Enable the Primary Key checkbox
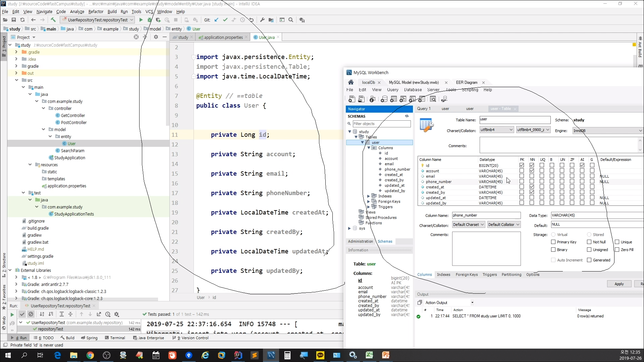Image resolution: width=644 pixels, height=362 pixels. tap(553, 242)
